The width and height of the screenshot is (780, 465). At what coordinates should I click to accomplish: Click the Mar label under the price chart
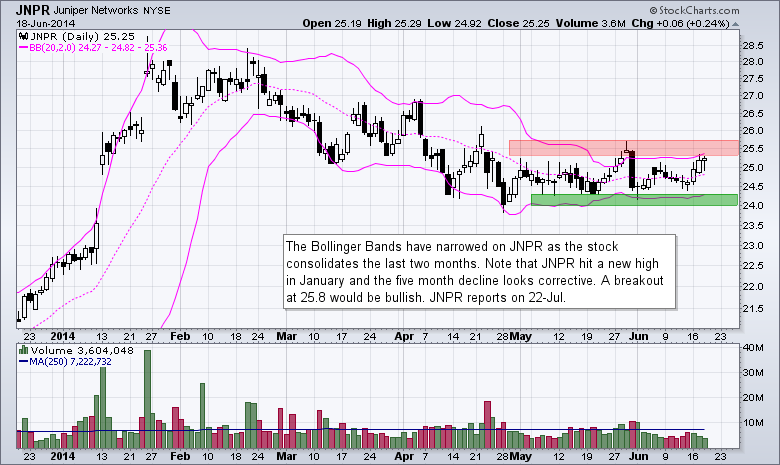pyautogui.click(x=287, y=336)
